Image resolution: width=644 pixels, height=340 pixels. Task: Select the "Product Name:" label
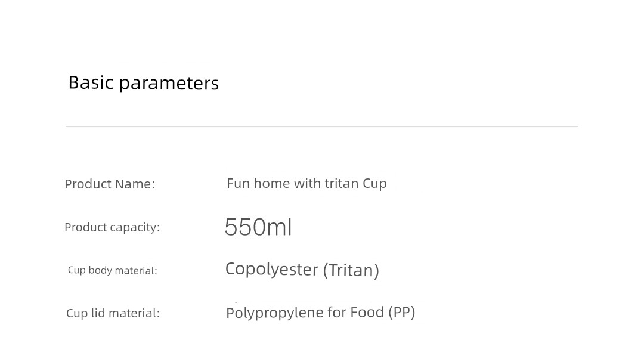point(110,184)
